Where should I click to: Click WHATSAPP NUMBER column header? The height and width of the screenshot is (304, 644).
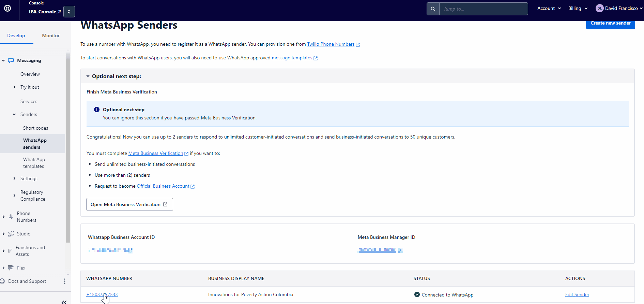(x=109, y=278)
